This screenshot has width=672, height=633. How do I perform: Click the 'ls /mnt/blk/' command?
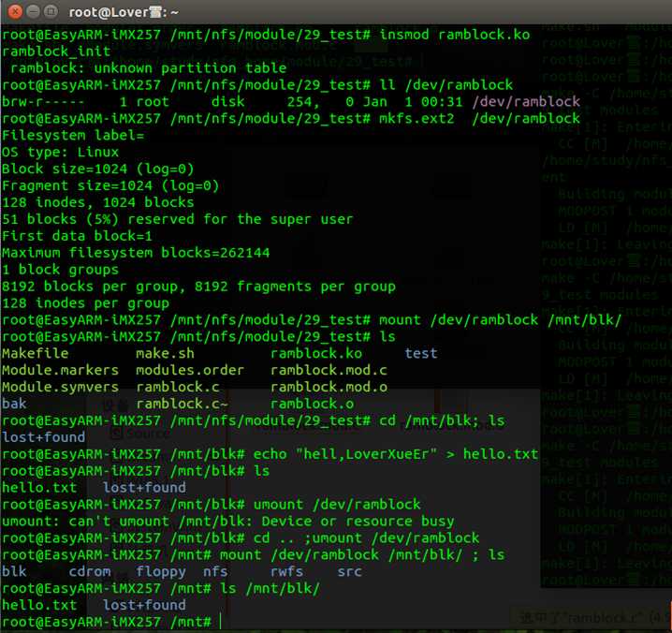(x=270, y=588)
